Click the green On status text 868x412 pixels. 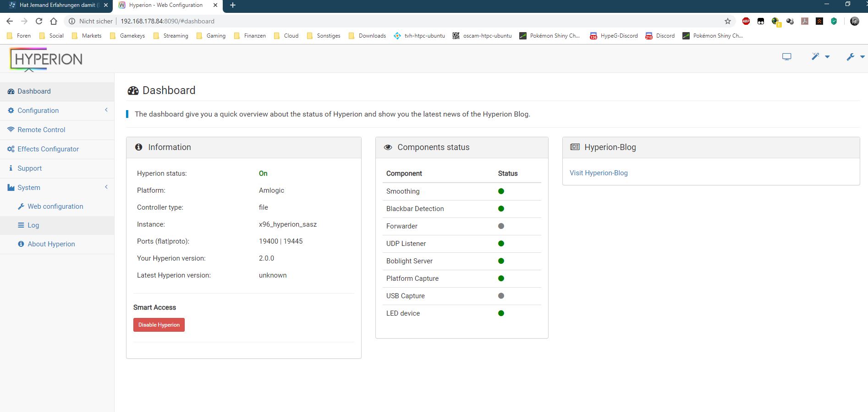(x=263, y=173)
